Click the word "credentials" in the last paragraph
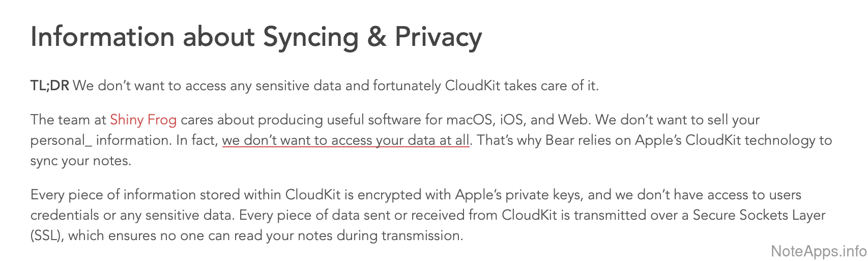The width and height of the screenshot is (868, 261). pos(65,215)
